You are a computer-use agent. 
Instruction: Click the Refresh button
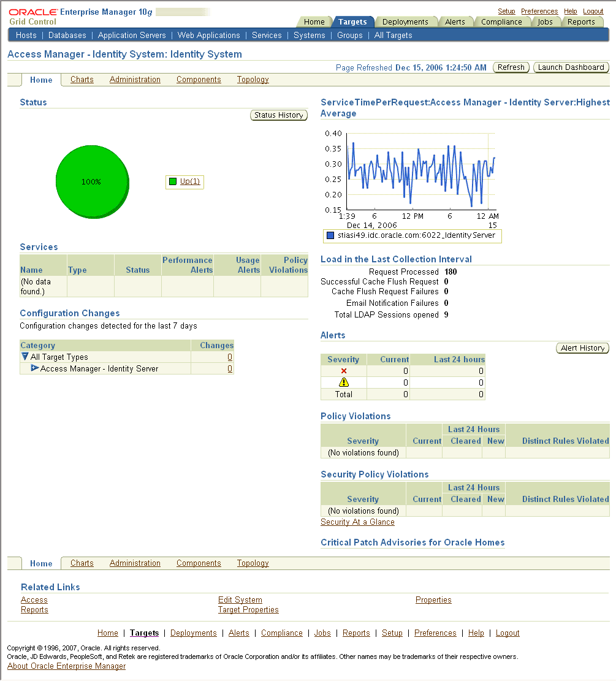pyautogui.click(x=511, y=67)
